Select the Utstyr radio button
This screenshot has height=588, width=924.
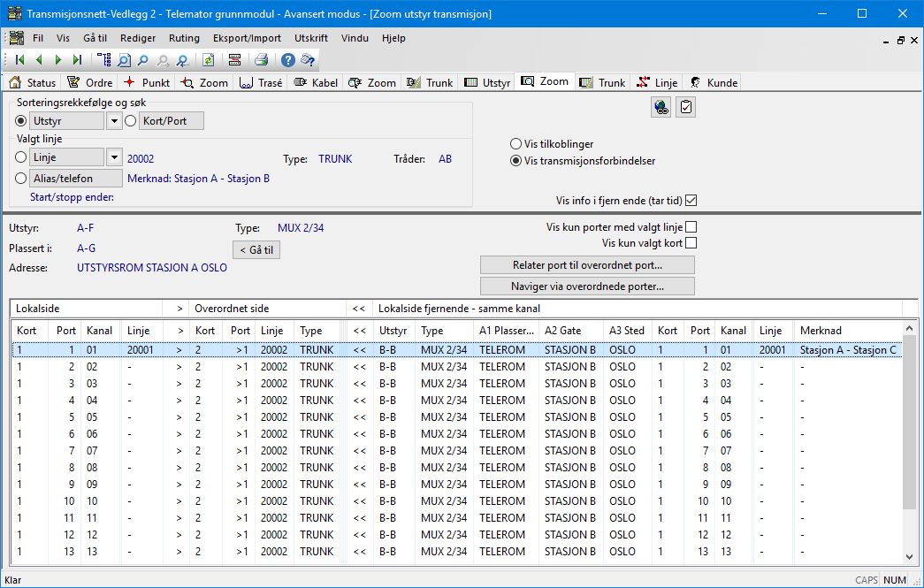[21, 121]
